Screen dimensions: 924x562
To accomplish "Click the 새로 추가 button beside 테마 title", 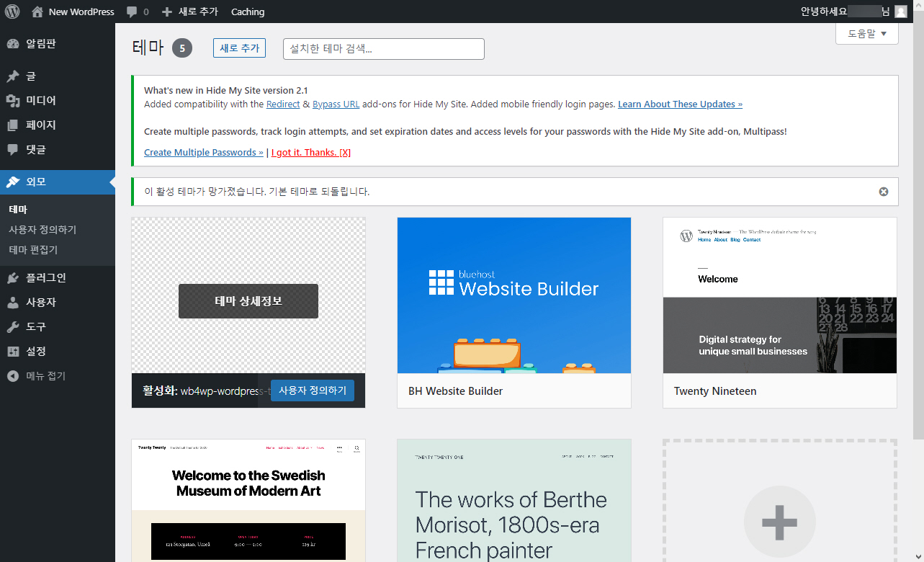I will pos(239,48).
